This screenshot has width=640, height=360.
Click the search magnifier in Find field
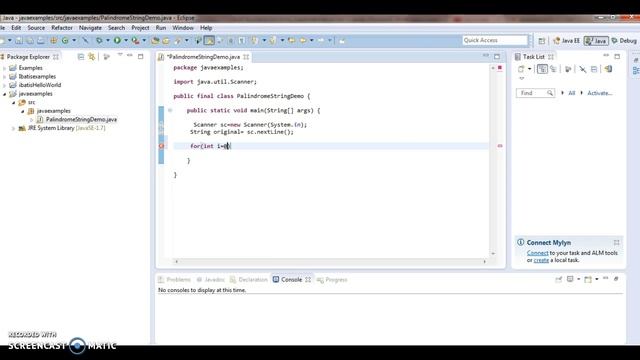550,93
